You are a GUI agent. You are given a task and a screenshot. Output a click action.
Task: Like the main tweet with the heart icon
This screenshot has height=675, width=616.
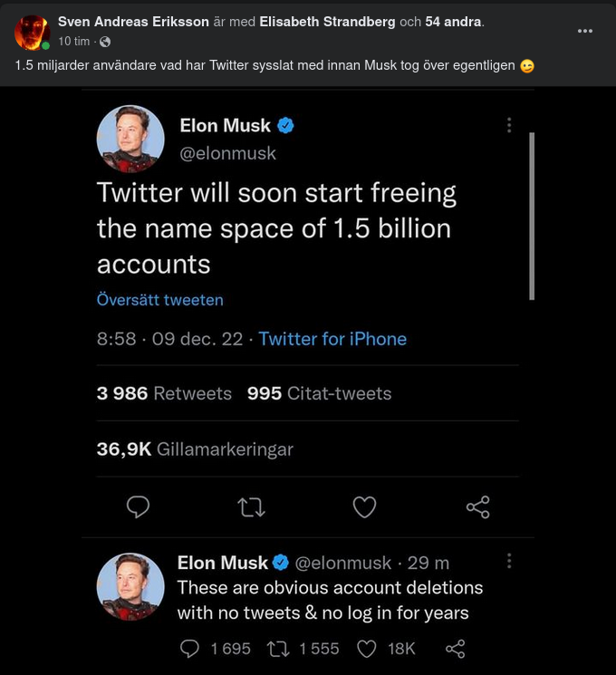coord(364,507)
